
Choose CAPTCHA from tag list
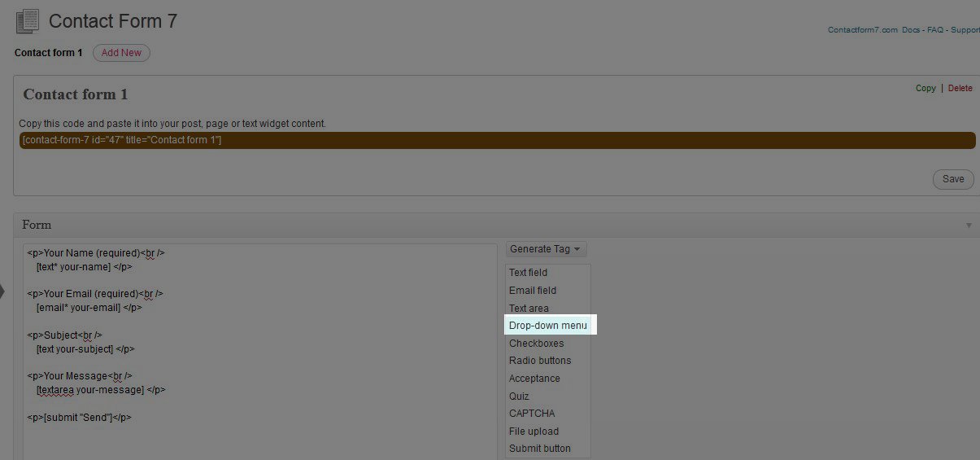tap(532, 414)
